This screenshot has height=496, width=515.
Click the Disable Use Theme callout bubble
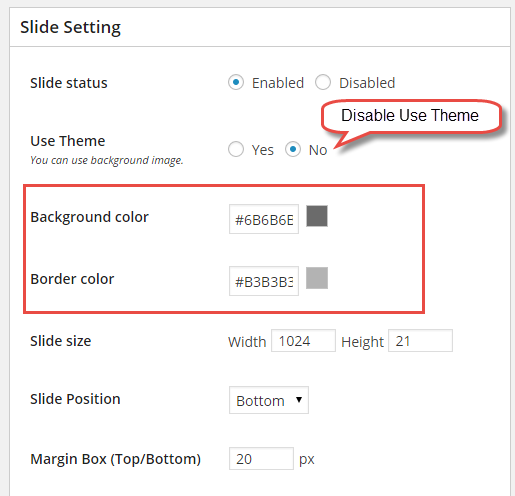411,116
